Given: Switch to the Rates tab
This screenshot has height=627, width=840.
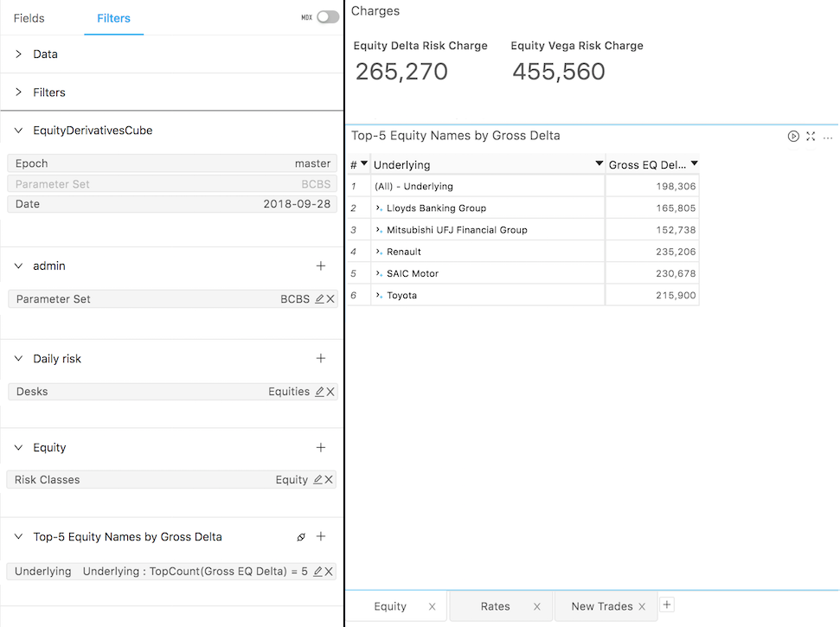Looking at the screenshot, I should 495,606.
